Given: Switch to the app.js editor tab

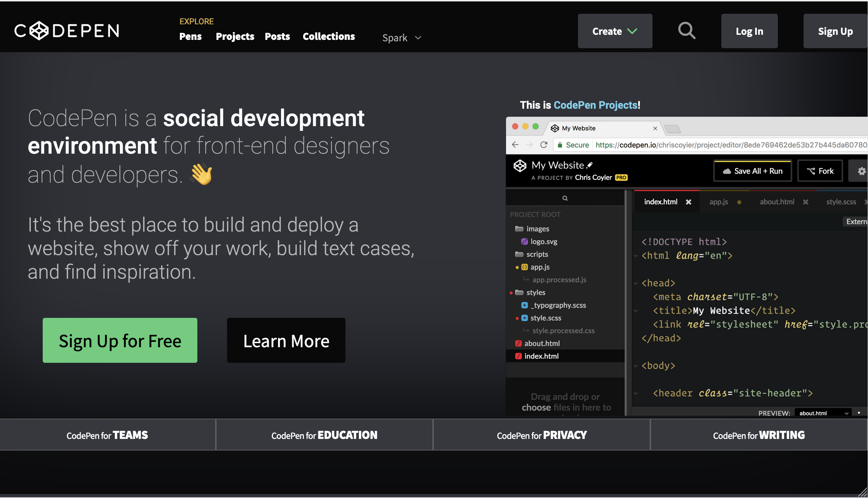Looking at the screenshot, I should click(718, 202).
